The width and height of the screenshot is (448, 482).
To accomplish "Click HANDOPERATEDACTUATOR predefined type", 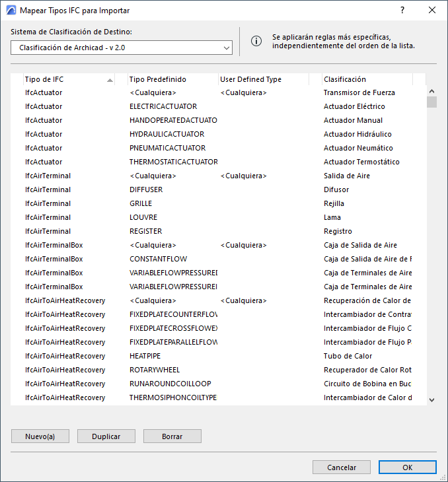I will 173,120.
